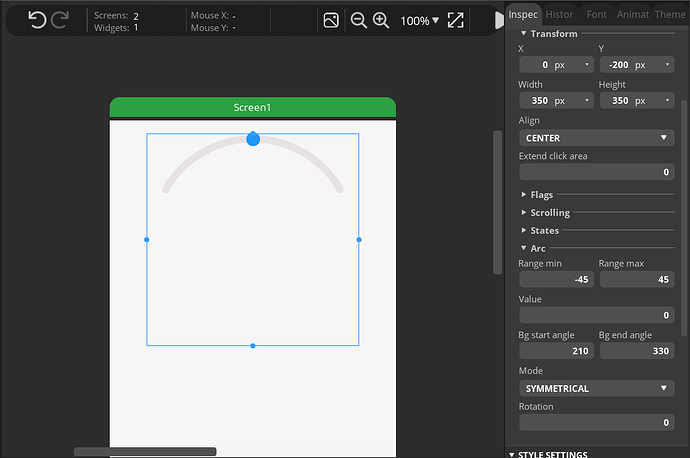Open the Animation tab
This screenshot has width=690, height=458.
click(x=632, y=15)
